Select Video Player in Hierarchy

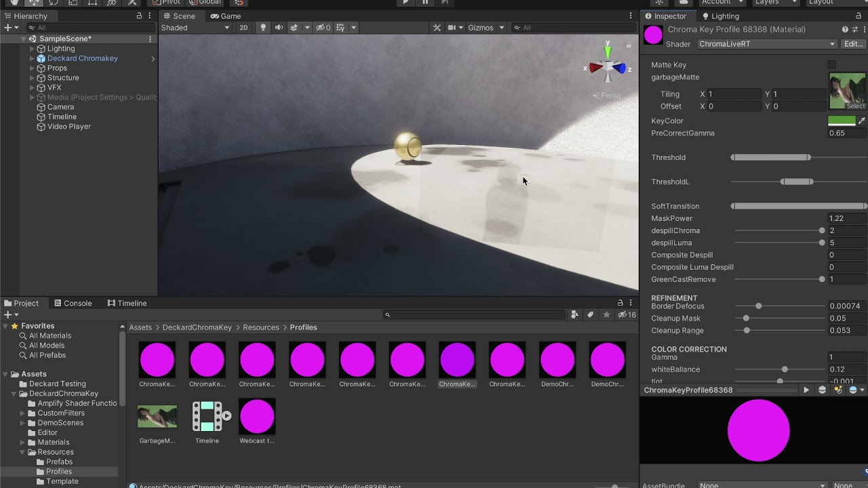tap(68, 127)
